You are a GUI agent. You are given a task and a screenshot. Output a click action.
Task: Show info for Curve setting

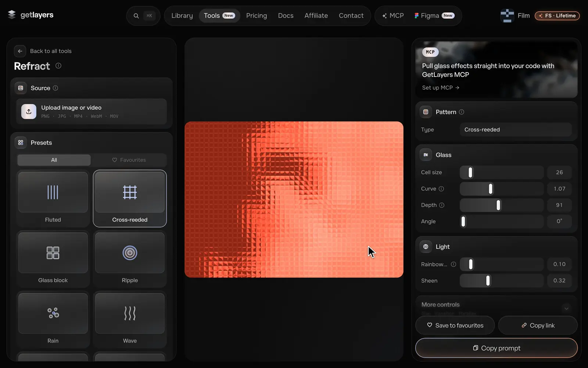441,189
